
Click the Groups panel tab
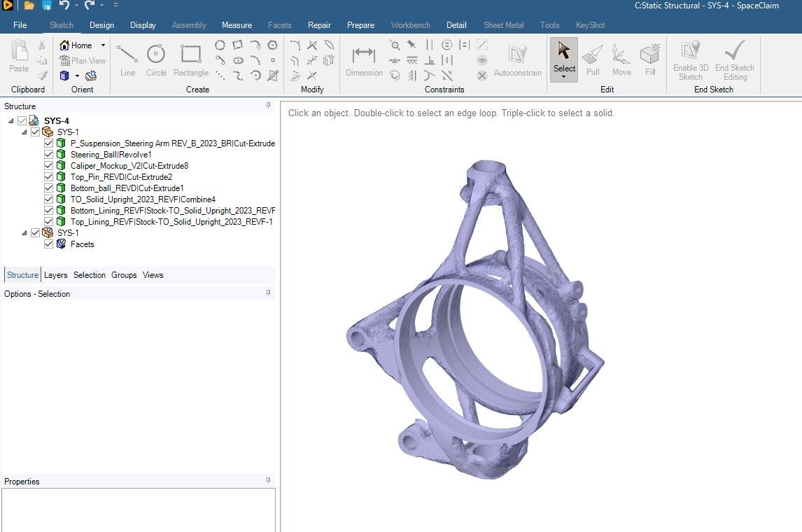point(124,275)
